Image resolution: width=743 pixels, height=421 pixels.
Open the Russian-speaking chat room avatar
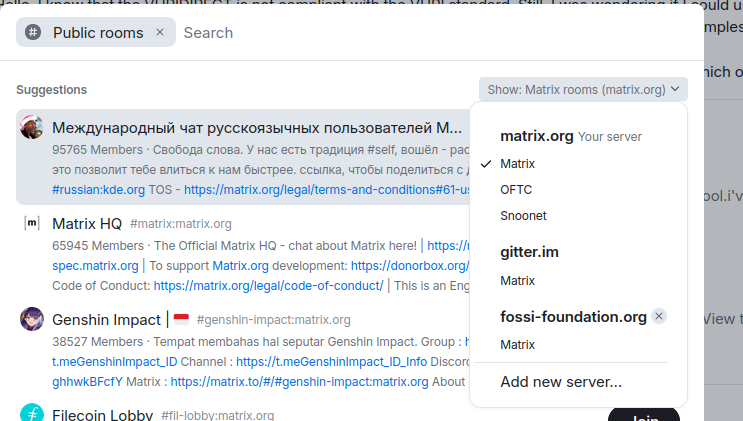32,128
